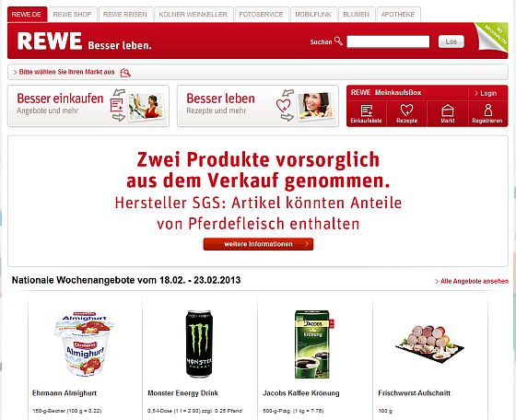This screenshot has width=516, height=420.
Task: Open the Monster Energy Drink product image
Action: click(199, 344)
